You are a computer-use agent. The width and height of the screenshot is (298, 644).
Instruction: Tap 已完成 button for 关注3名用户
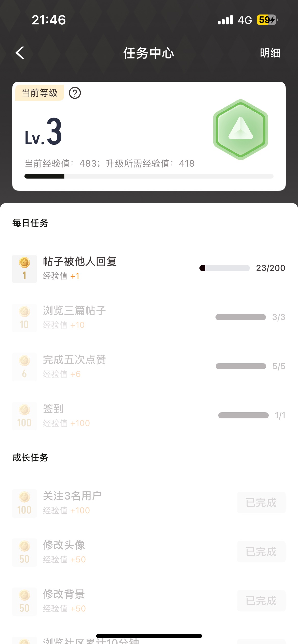click(x=261, y=503)
